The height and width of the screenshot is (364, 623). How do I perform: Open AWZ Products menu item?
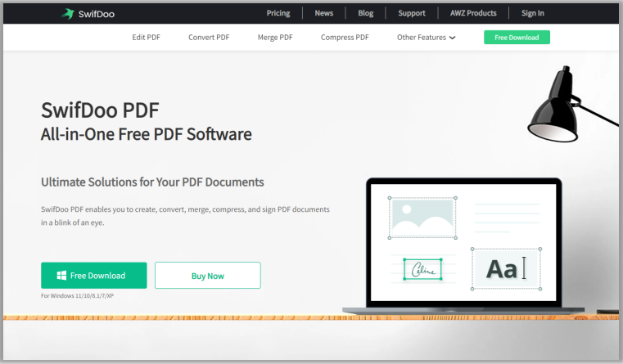coord(473,13)
